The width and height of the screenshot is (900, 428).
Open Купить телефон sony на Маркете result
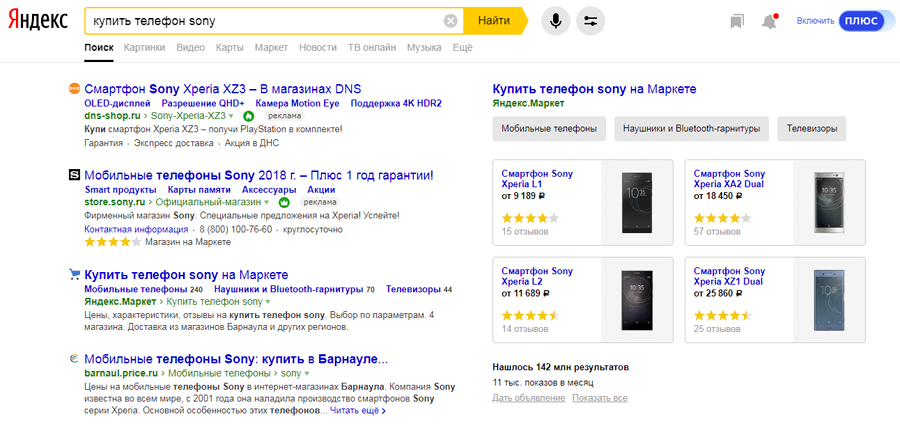(186, 275)
